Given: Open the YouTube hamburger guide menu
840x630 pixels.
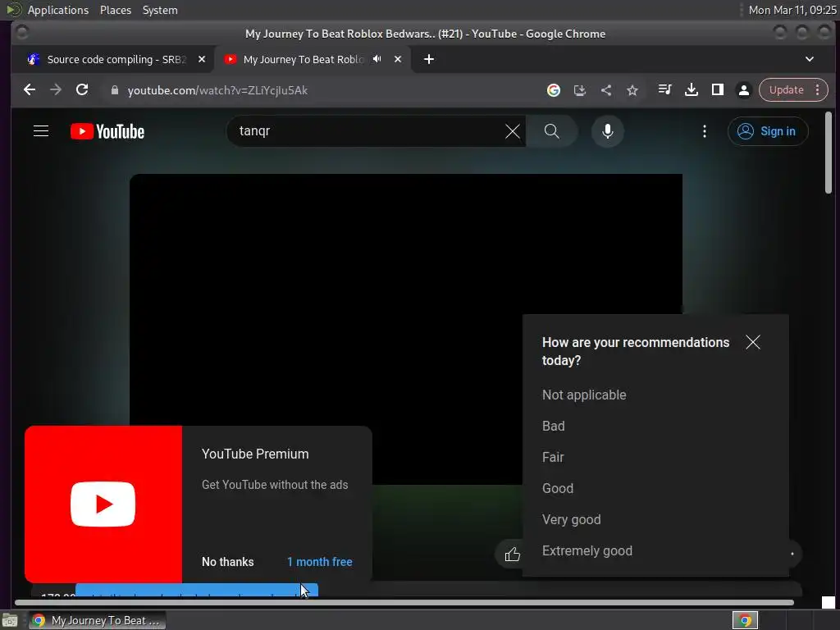Looking at the screenshot, I should [41, 131].
